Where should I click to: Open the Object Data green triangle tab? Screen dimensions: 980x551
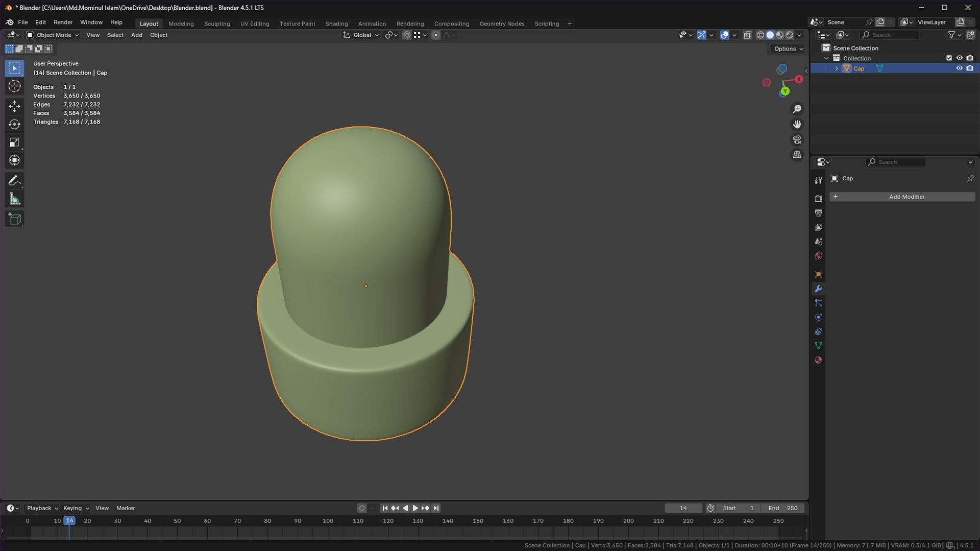[x=818, y=346]
